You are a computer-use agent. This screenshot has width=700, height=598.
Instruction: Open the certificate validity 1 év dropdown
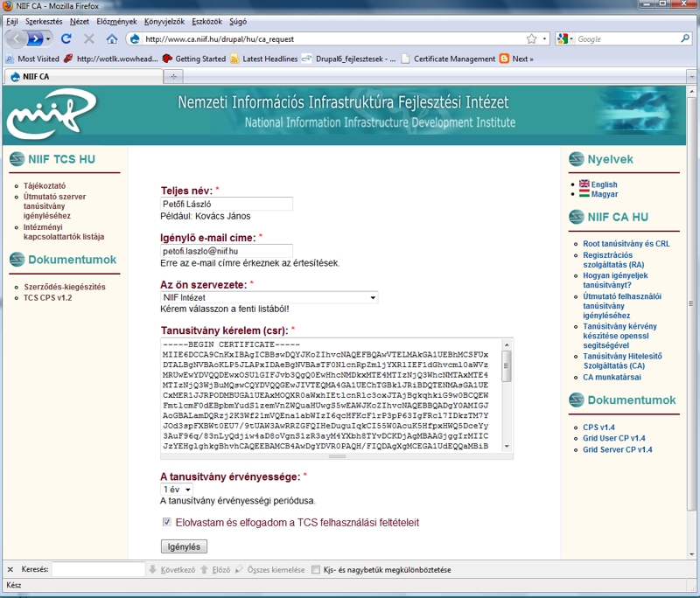click(177, 490)
